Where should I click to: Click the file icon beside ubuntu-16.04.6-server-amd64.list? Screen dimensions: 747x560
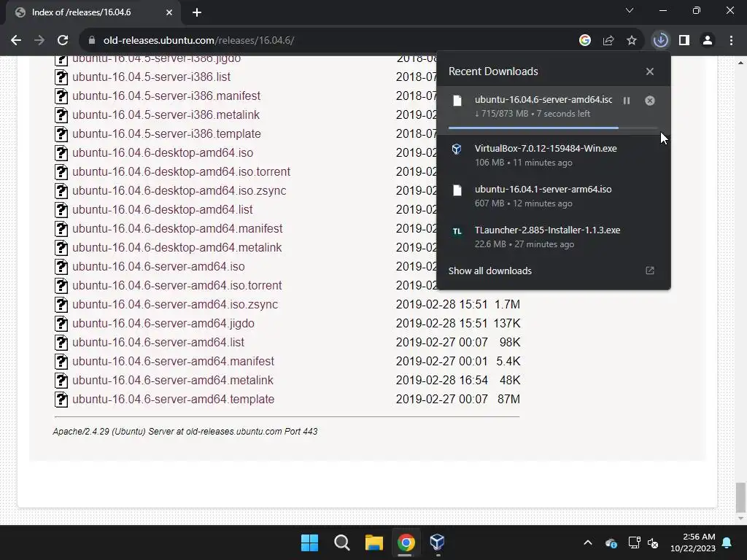(x=61, y=343)
